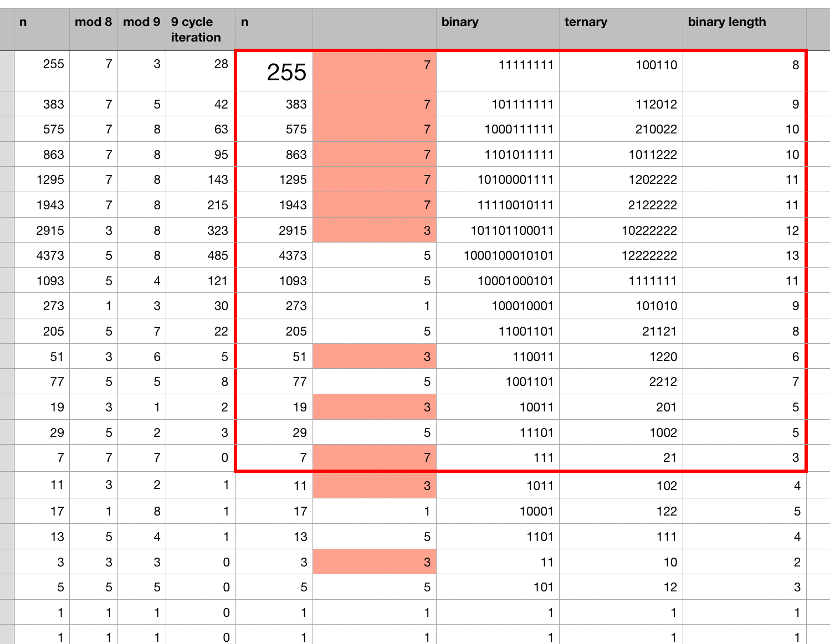Select the "mod 9" column header

(141, 29)
